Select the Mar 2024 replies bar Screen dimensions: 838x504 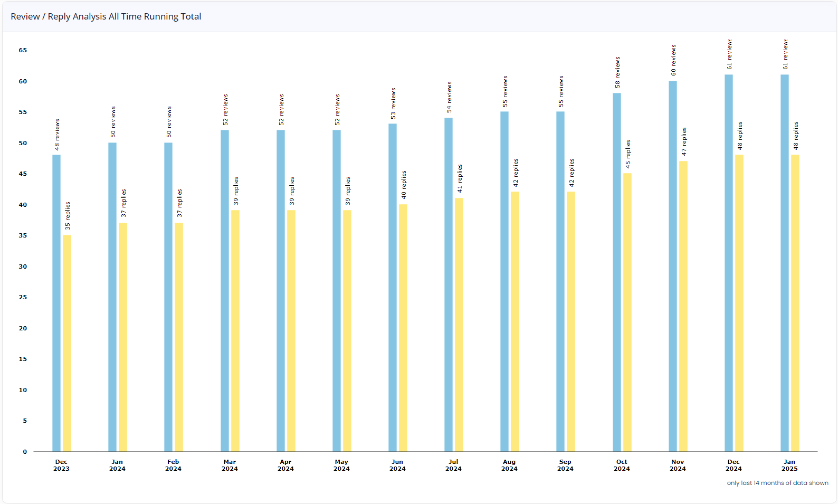click(x=235, y=331)
